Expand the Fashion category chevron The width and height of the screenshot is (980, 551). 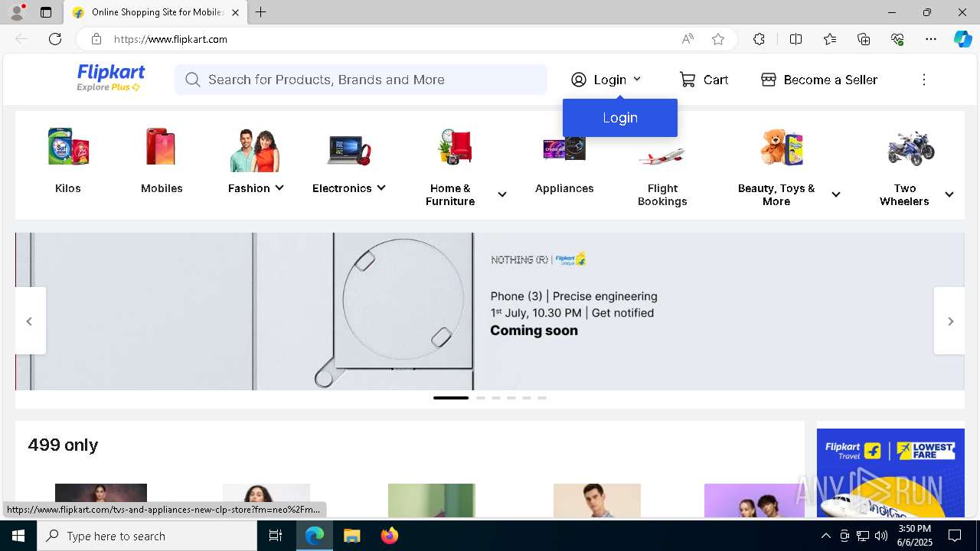279,187
